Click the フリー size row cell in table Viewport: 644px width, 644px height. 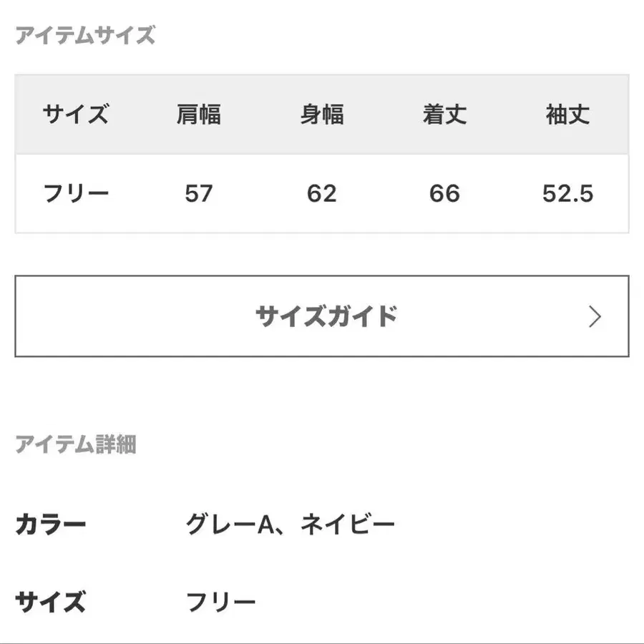(x=76, y=194)
